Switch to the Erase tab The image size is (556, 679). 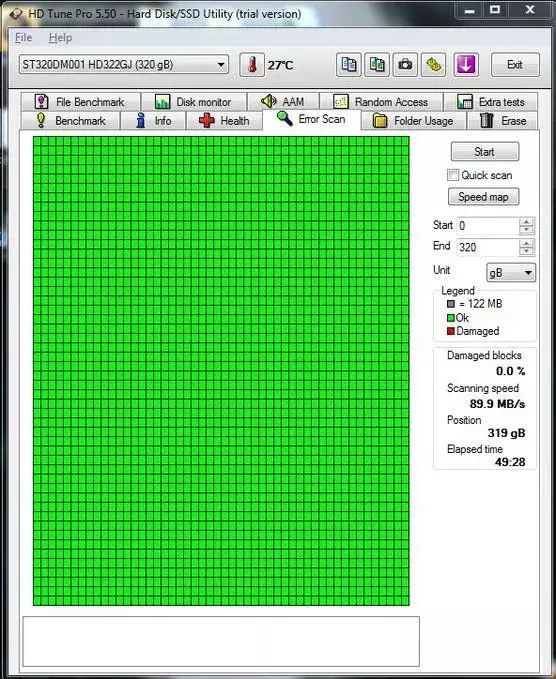click(503, 120)
